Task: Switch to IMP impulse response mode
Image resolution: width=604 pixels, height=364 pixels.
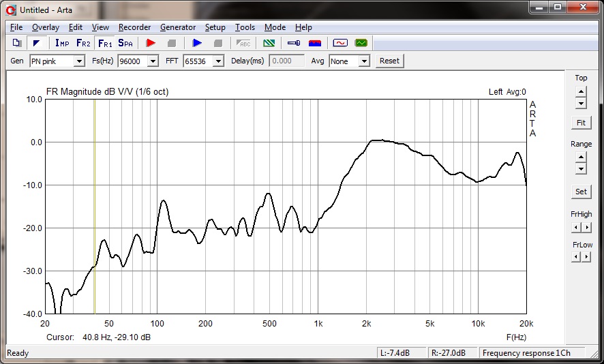Action: (x=62, y=43)
